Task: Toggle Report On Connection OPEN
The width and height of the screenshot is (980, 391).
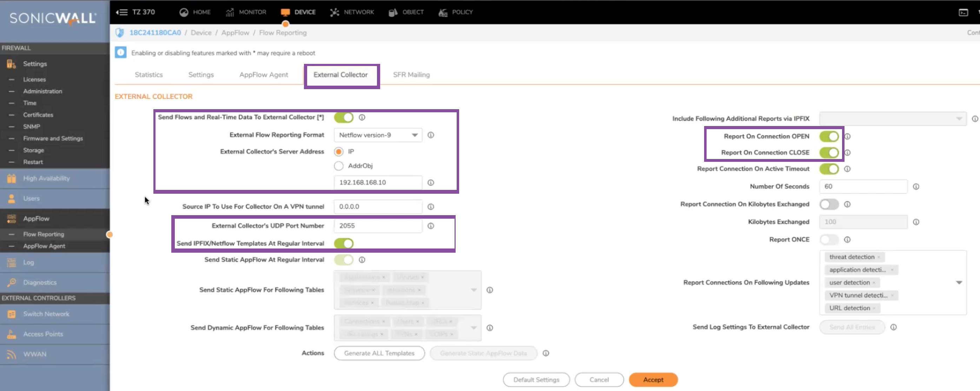Action: 829,137
